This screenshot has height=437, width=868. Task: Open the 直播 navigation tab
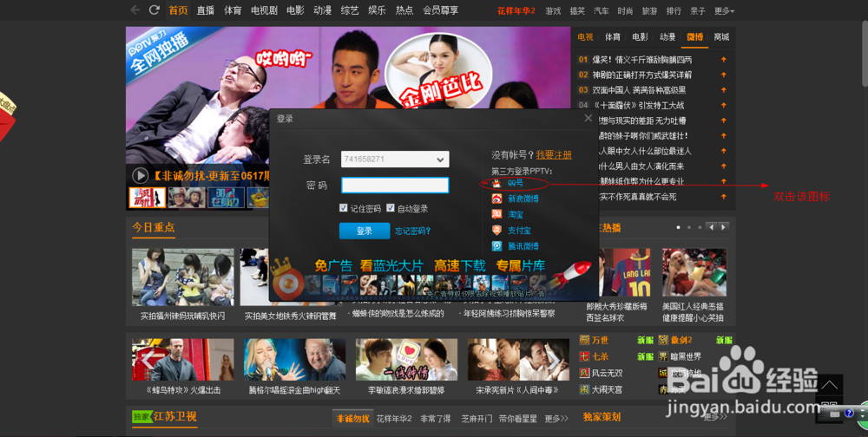[206, 10]
